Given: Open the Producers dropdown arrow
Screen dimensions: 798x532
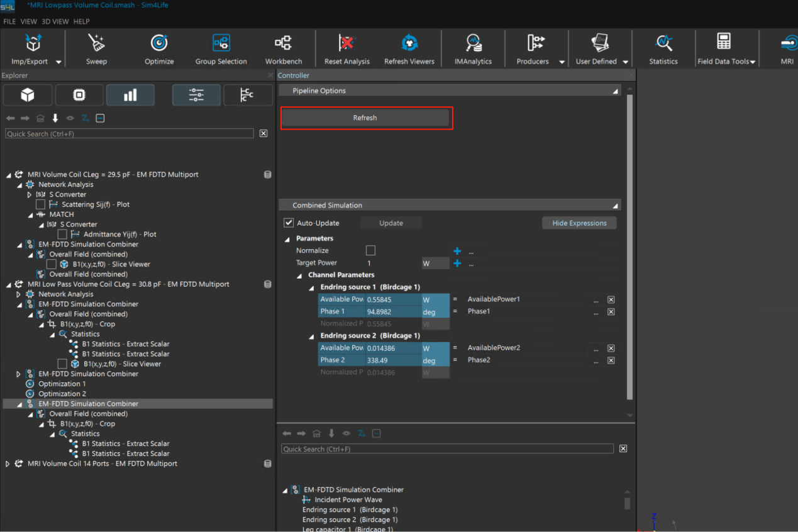Looking at the screenshot, I should (562, 62).
